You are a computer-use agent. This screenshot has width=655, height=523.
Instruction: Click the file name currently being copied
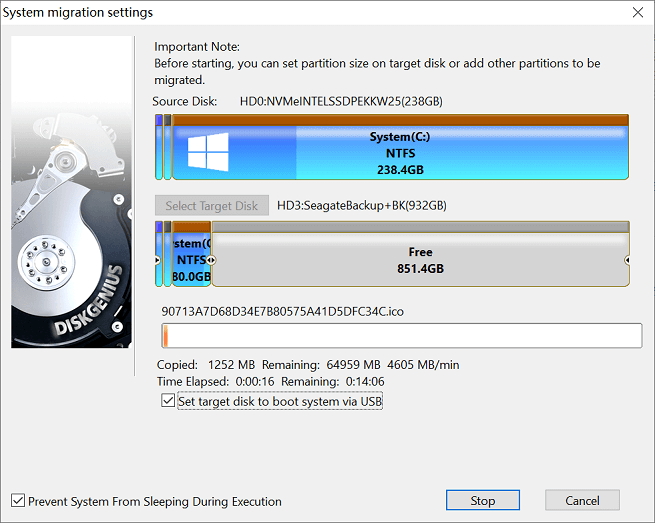pos(282,311)
